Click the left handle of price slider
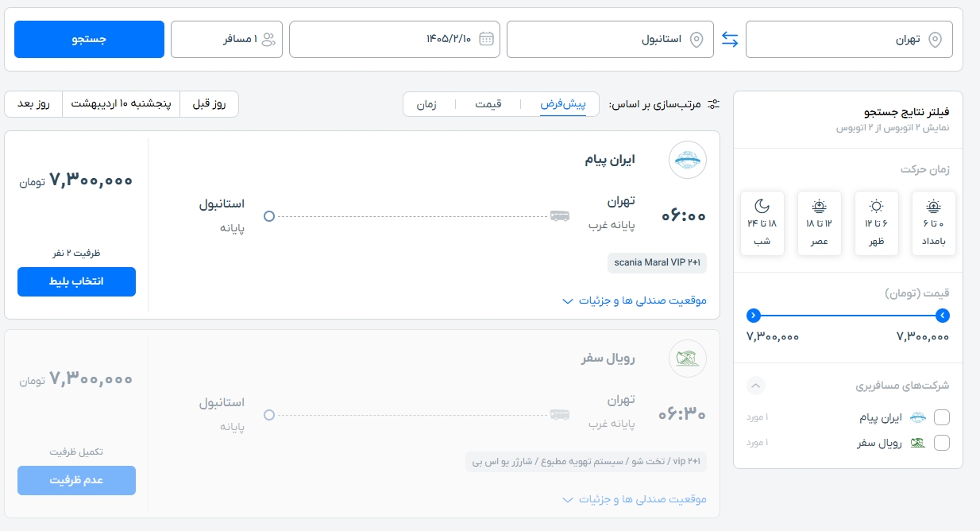This screenshot has height=531, width=980. coord(754,316)
